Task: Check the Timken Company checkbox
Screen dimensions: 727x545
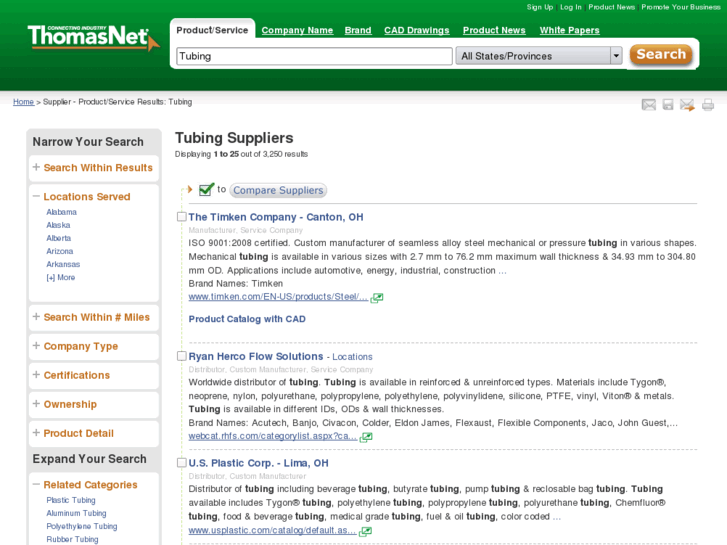Action: [x=182, y=217]
